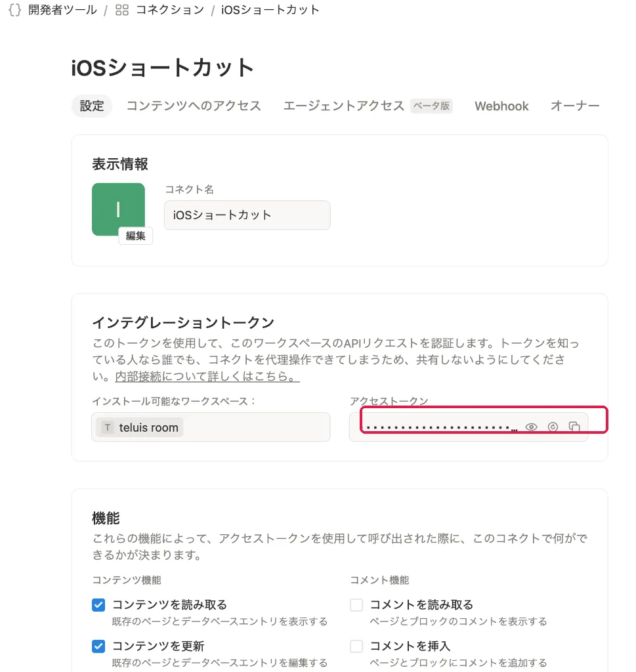Image resolution: width=636 pixels, height=672 pixels.
Task: Click the iOSショートカット breadcrumb item
Action: pyautogui.click(x=270, y=10)
